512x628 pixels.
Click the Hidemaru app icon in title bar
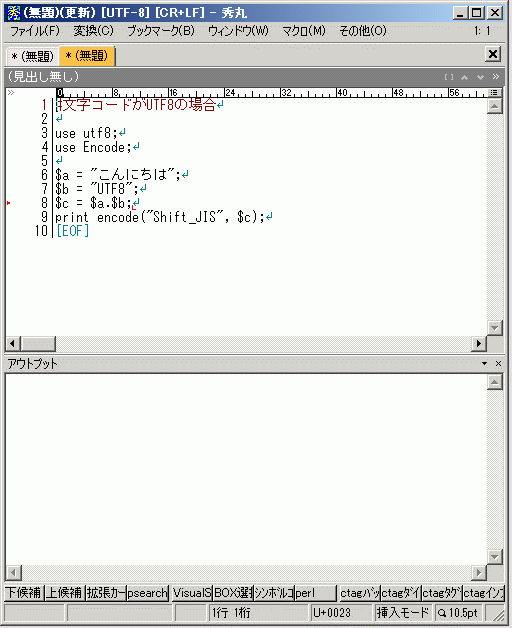(14, 13)
